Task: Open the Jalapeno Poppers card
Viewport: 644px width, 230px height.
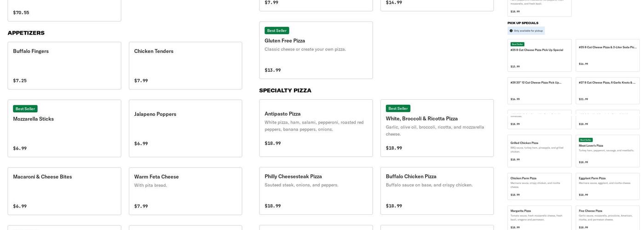Action: coord(185,128)
